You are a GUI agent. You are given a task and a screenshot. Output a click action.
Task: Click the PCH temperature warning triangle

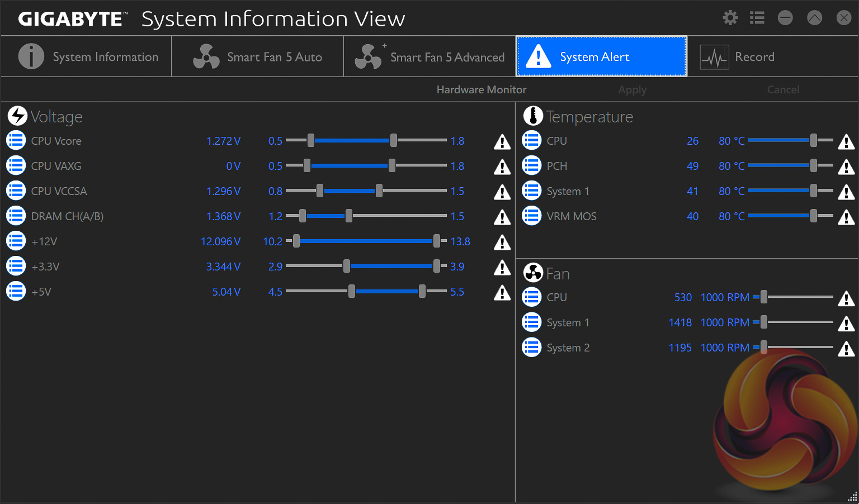click(846, 167)
